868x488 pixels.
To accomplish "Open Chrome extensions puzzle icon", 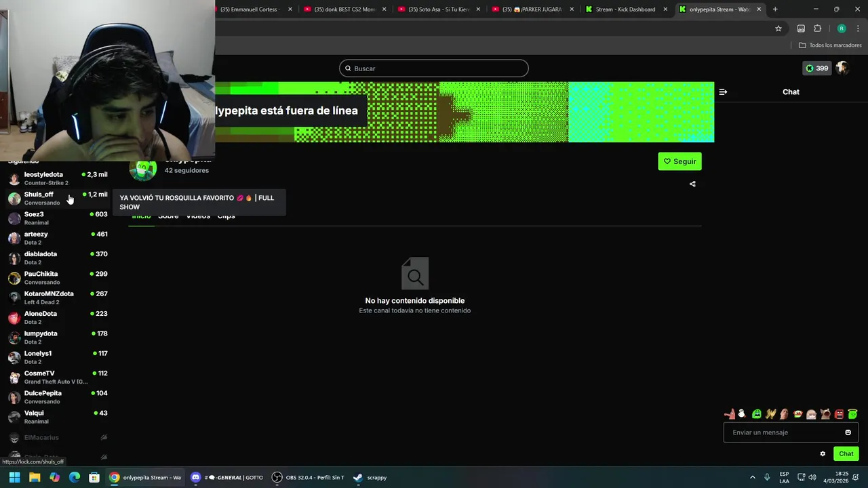I will (x=817, y=28).
